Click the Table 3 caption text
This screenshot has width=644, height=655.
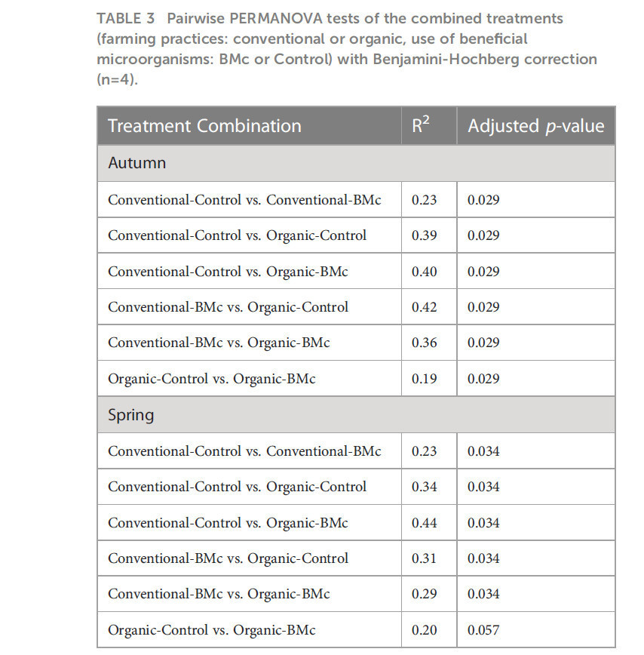pos(347,48)
